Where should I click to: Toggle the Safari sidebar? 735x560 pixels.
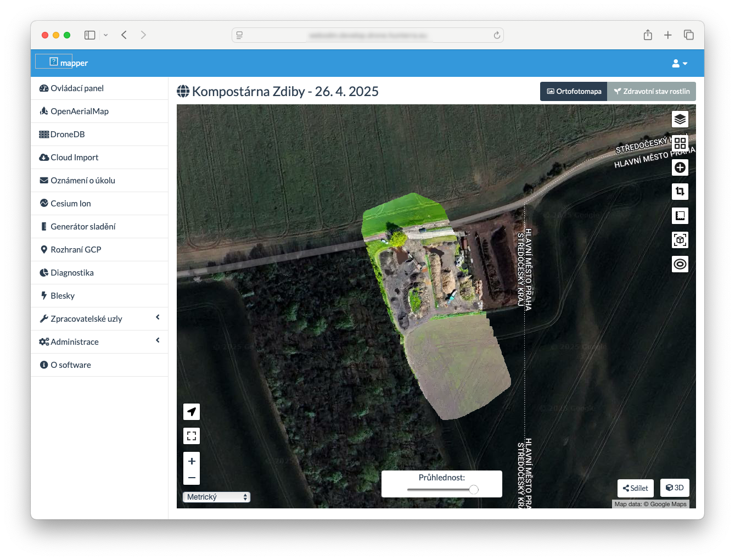(x=90, y=35)
